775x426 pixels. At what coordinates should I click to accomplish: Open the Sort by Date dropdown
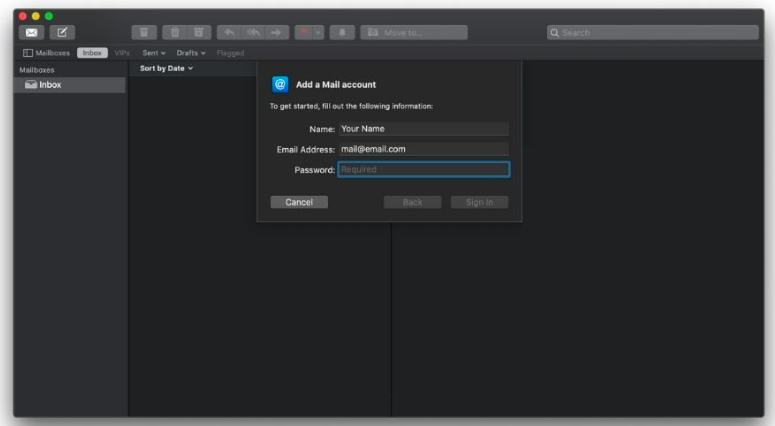166,68
